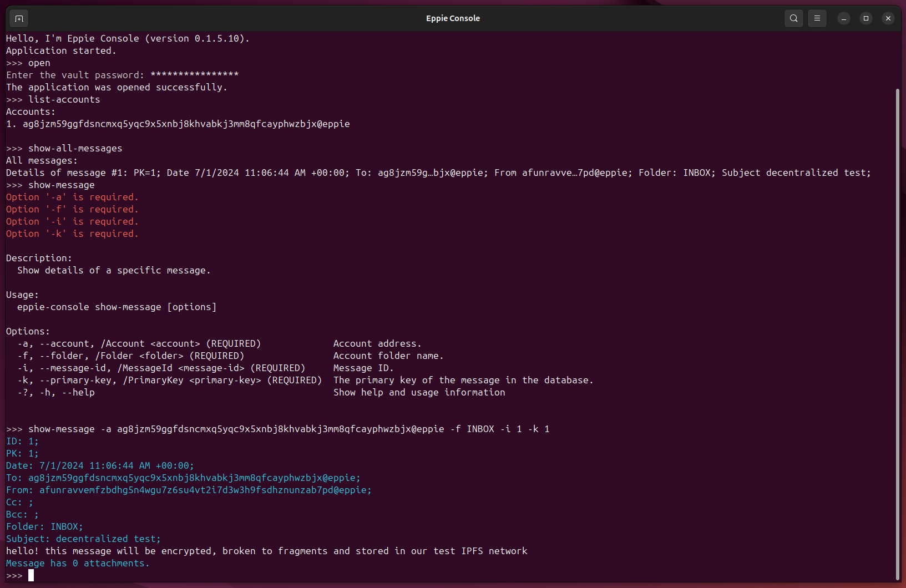The height and width of the screenshot is (588, 906).
Task: Click the '--account' option line
Action: [x=220, y=343]
